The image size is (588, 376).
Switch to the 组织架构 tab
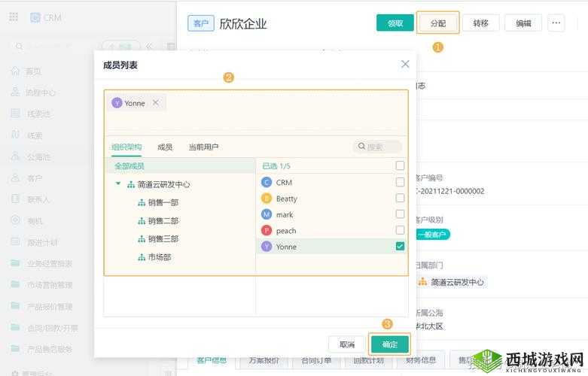pos(126,147)
